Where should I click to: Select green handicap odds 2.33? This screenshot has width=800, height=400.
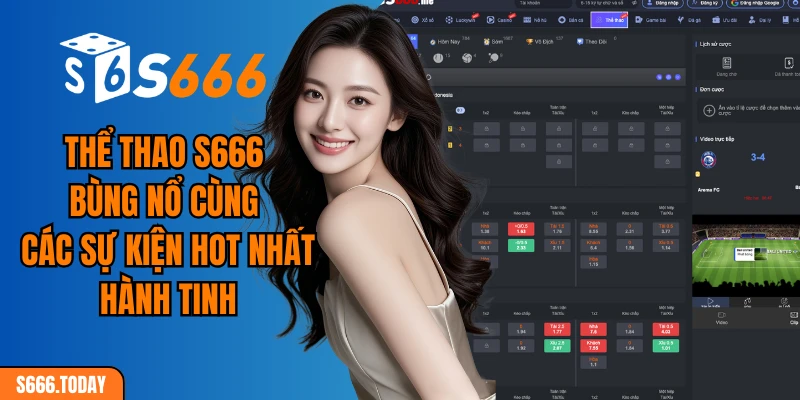pos(521,245)
